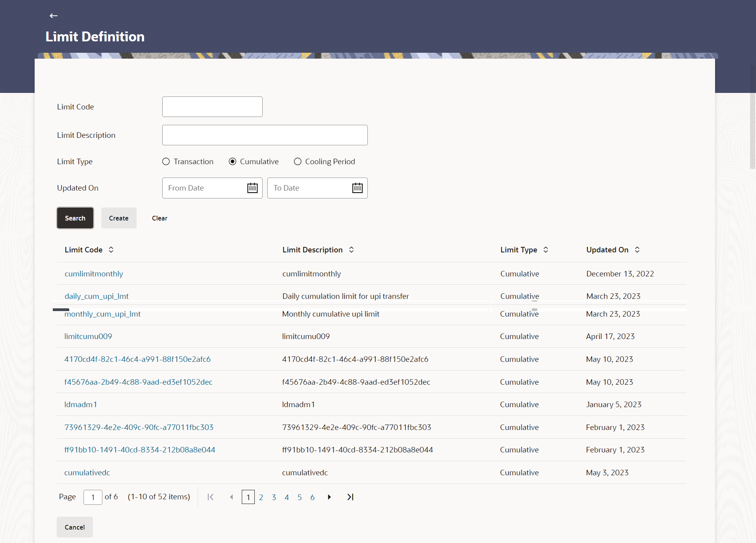Go to next page arrow
This screenshot has height=543, width=756.
click(x=329, y=497)
